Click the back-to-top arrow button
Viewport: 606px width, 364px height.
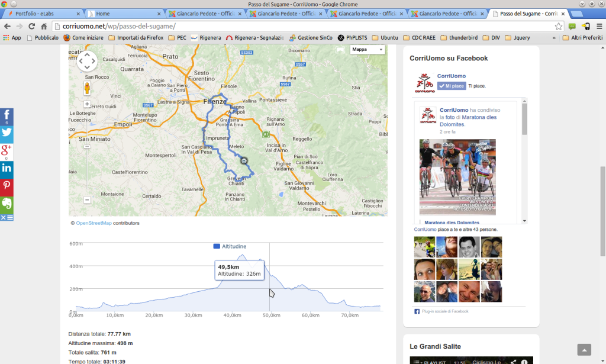584,350
